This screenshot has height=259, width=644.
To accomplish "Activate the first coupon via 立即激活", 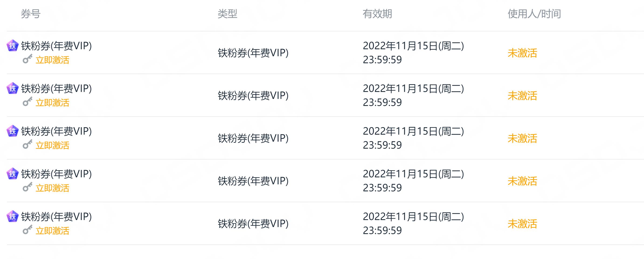I will click(x=52, y=60).
